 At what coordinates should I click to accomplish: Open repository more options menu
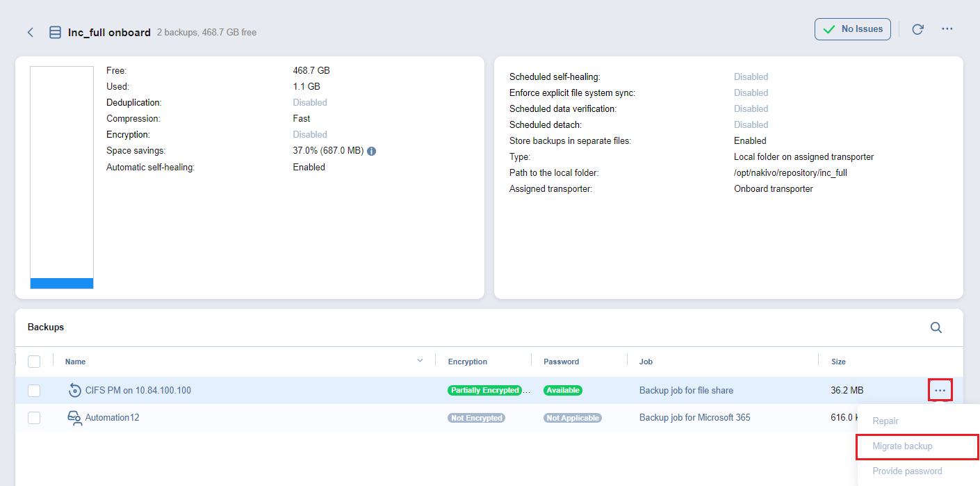coord(947,29)
